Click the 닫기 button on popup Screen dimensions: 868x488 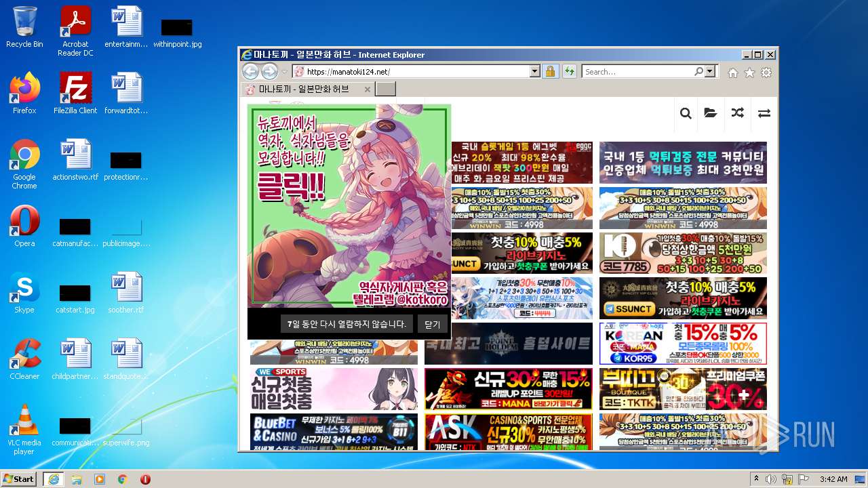[432, 324]
